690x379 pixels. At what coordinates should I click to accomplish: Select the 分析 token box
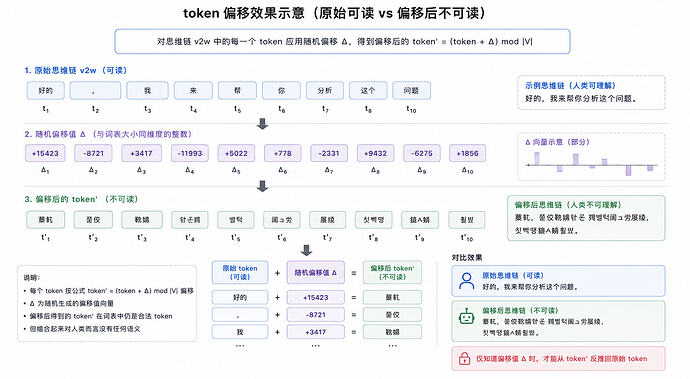click(x=325, y=90)
